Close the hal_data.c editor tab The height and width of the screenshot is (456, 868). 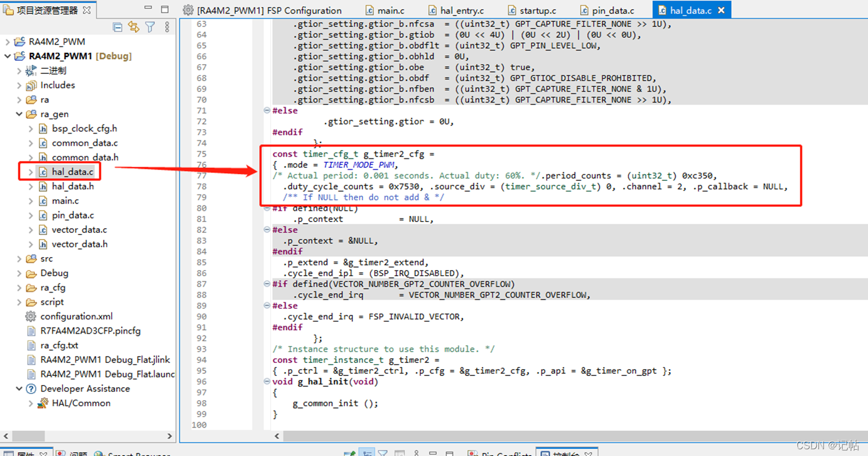[721, 10]
